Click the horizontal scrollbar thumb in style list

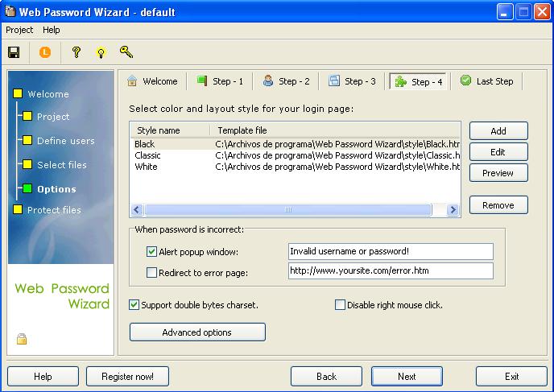[x=288, y=210]
